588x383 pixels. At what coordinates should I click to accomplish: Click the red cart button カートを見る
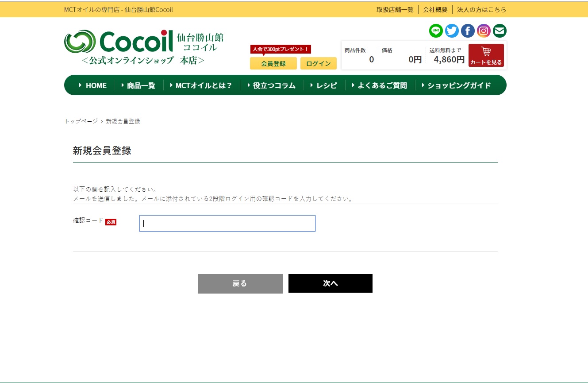coord(486,55)
